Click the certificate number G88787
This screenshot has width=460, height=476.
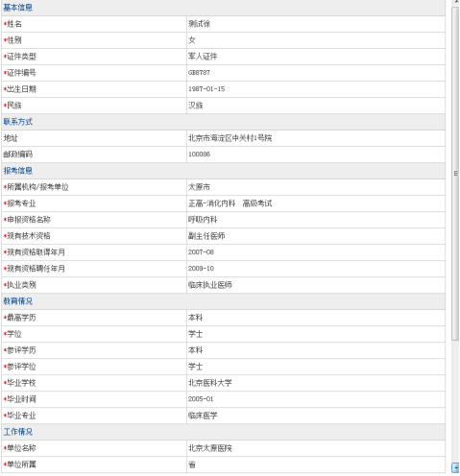(199, 73)
